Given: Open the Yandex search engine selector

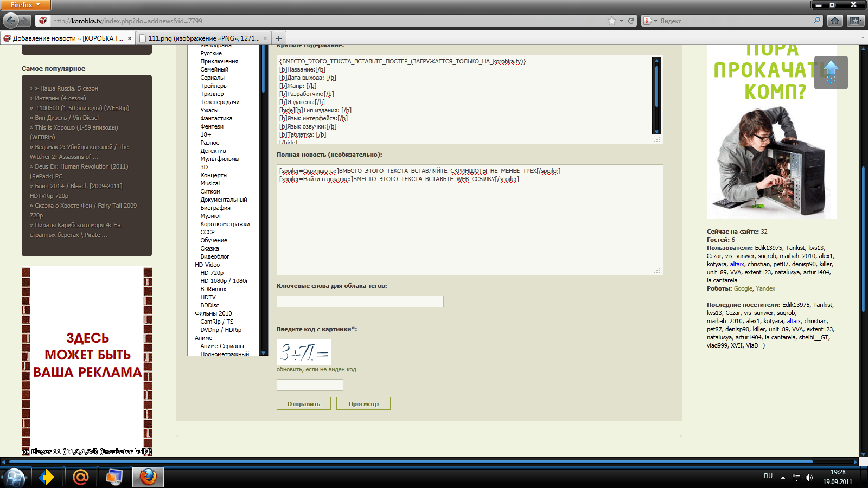Looking at the screenshot, I should [x=649, y=21].
